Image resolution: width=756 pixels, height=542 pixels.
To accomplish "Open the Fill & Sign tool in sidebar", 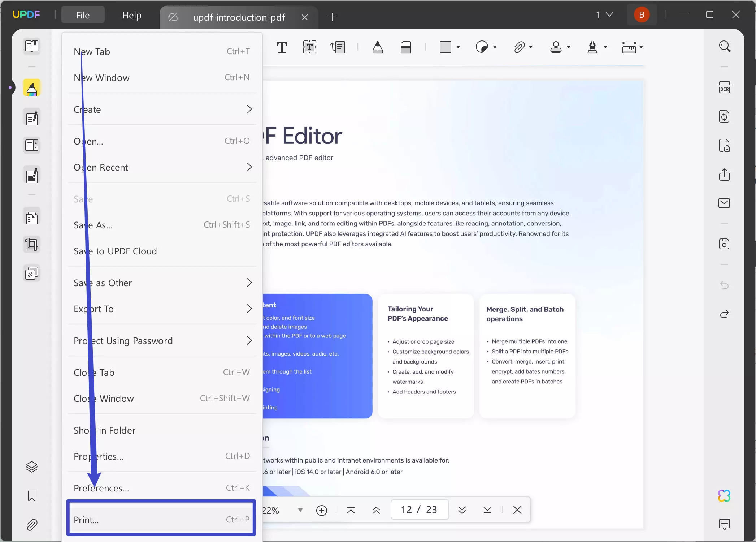I will [32, 175].
